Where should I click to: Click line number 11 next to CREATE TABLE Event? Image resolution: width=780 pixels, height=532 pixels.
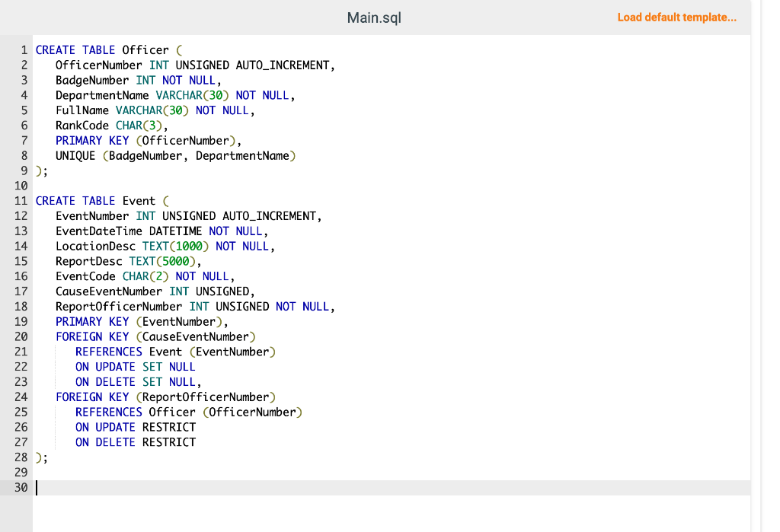click(x=21, y=200)
